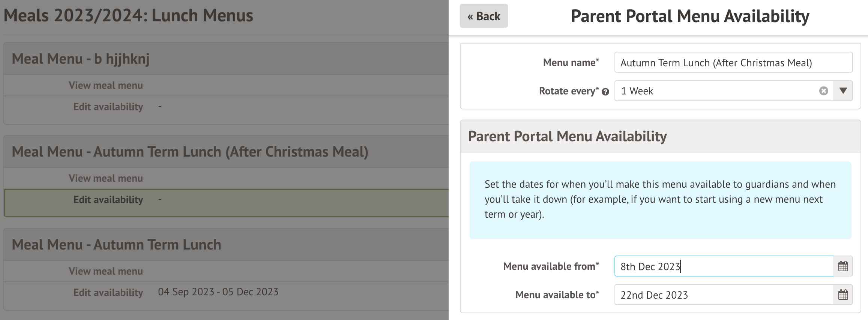This screenshot has width=868, height=320.
Task: Click the Rotate every help icon
Action: pyautogui.click(x=605, y=92)
